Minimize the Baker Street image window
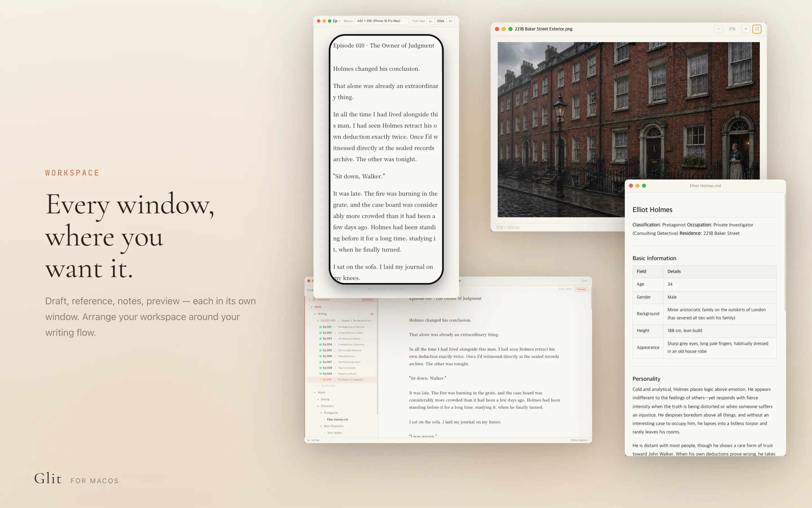The width and height of the screenshot is (812, 508). tap(504, 29)
